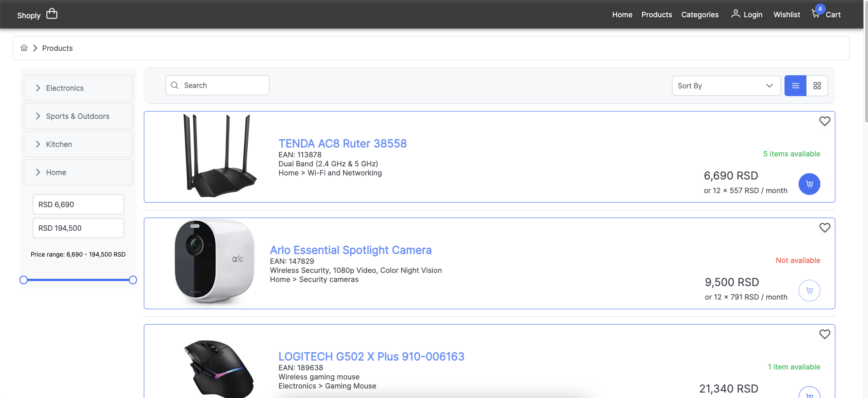Click 'Home > Wi-Fi and Networking' category text
The width and height of the screenshot is (868, 398).
(330, 173)
